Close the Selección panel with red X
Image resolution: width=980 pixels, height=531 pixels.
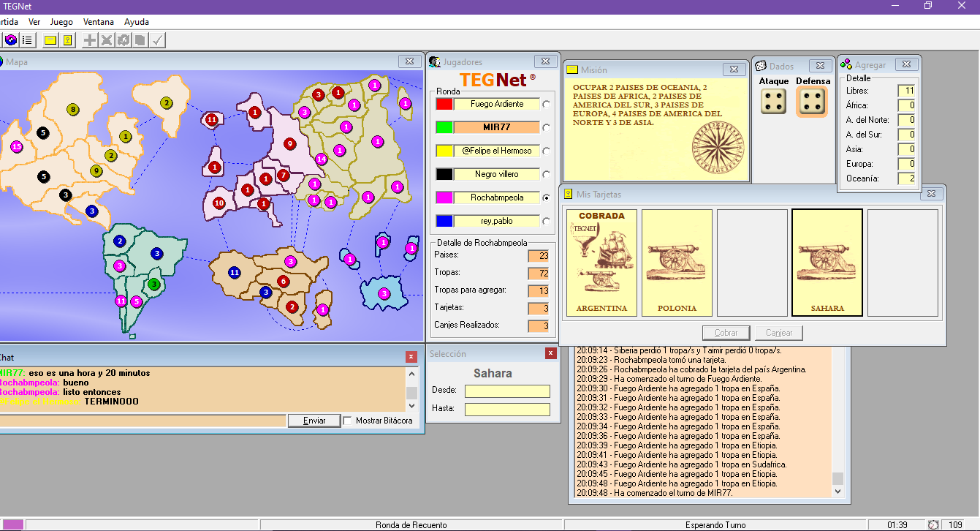coord(550,353)
